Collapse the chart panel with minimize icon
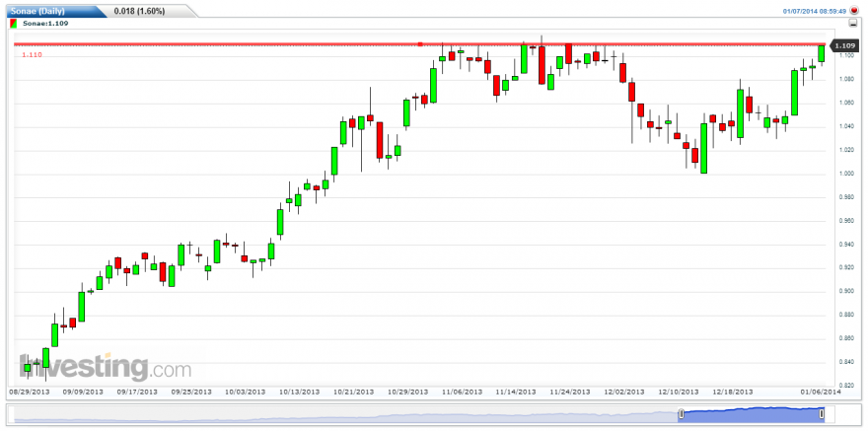Screen dimensions: 868x431 pyautogui.click(x=853, y=24)
